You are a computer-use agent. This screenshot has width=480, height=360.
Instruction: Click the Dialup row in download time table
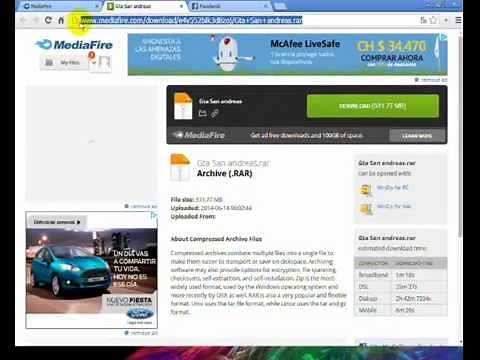point(401,299)
